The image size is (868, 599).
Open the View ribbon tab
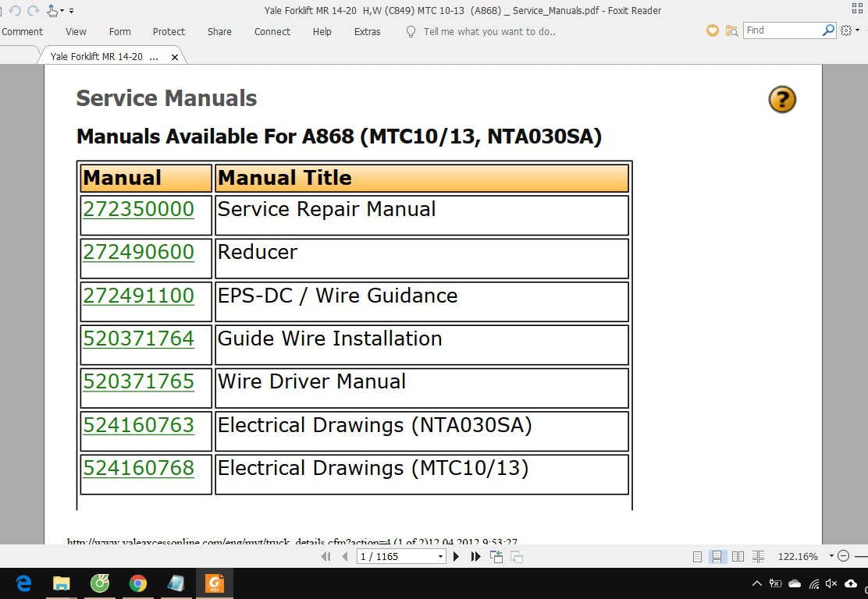[x=76, y=31]
